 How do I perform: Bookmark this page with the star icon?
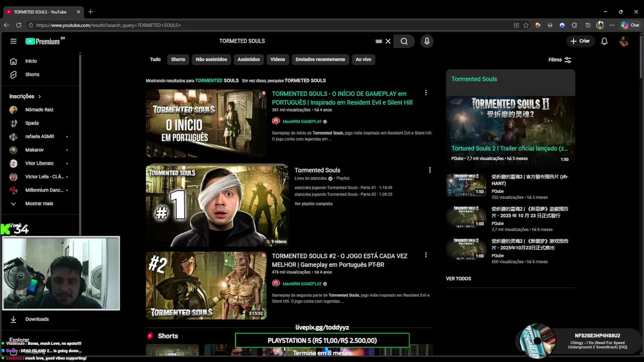point(526,25)
